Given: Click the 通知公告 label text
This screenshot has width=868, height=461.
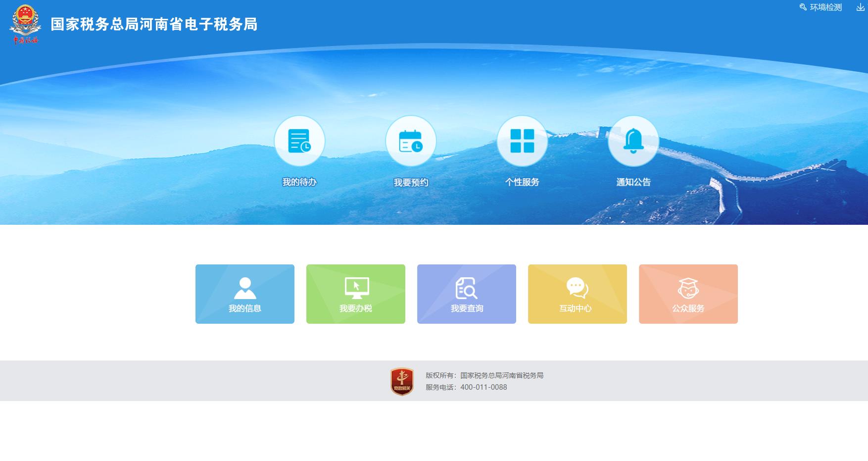Looking at the screenshot, I should [633, 182].
